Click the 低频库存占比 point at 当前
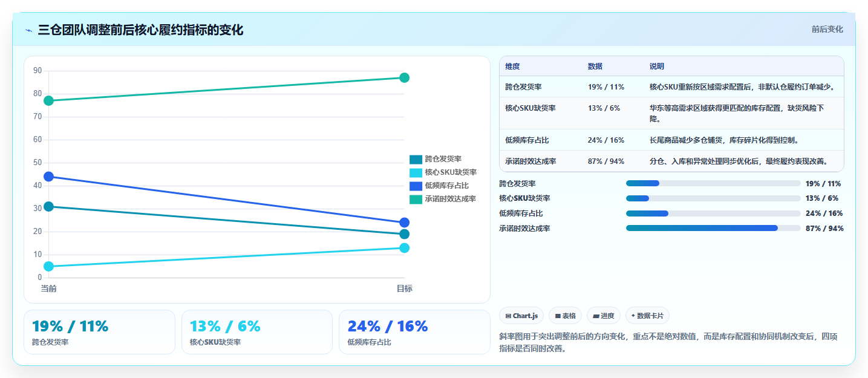Screen dimensions: 868x378 48,177
